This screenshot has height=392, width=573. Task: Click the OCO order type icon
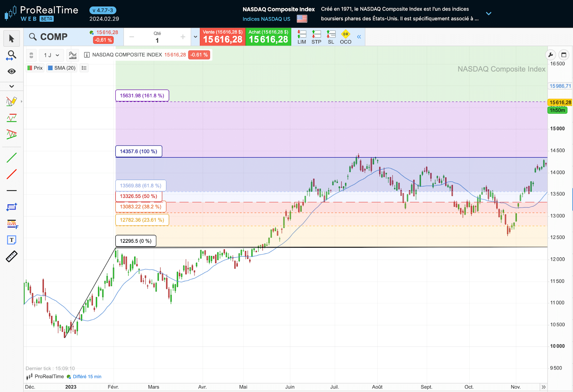(345, 36)
